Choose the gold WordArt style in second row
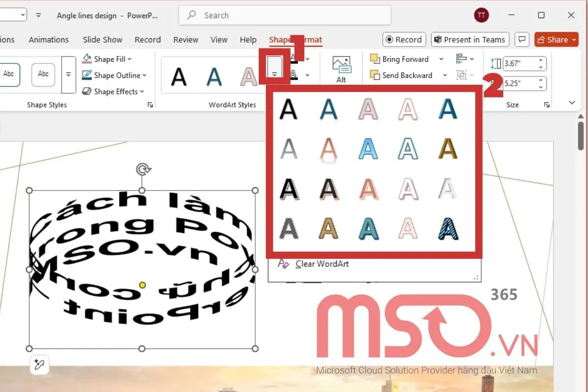This screenshot has height=392, width=588. [448, 148]
